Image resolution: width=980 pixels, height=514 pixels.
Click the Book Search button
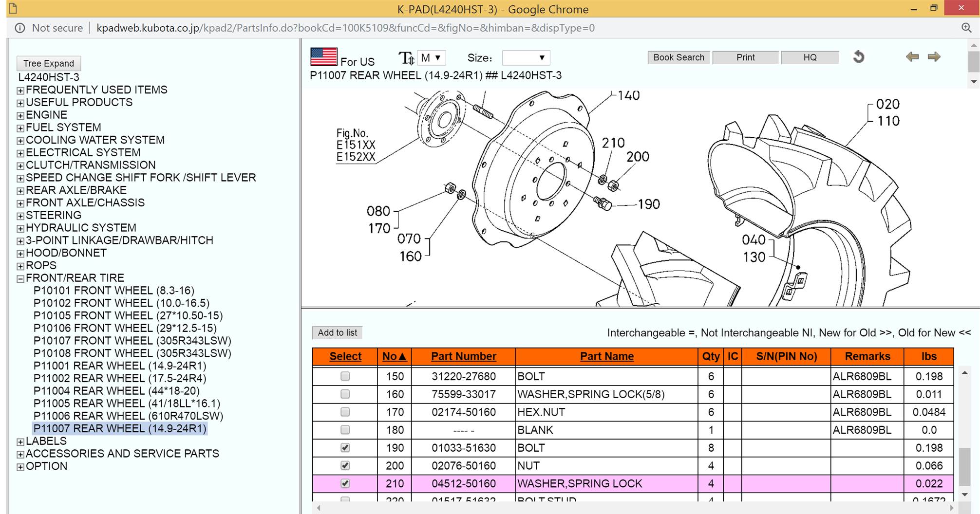click(x=678, y=57)
